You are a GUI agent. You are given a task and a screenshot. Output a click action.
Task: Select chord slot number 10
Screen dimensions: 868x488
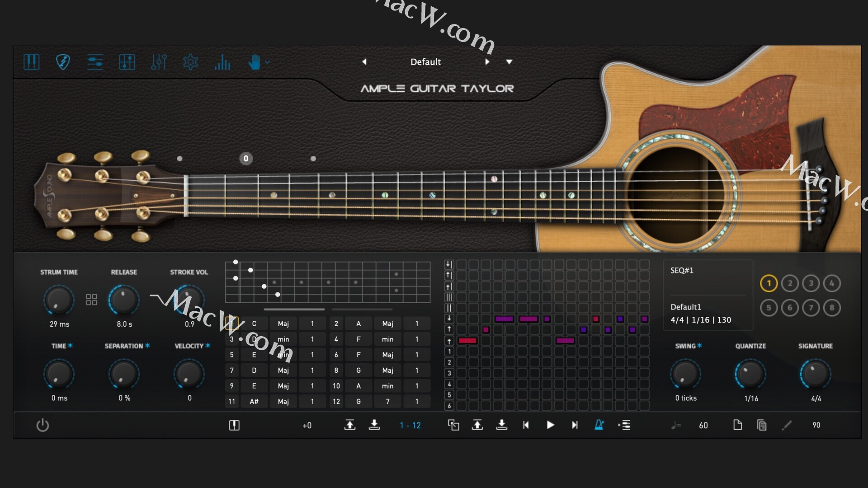(x=336, y=386)
